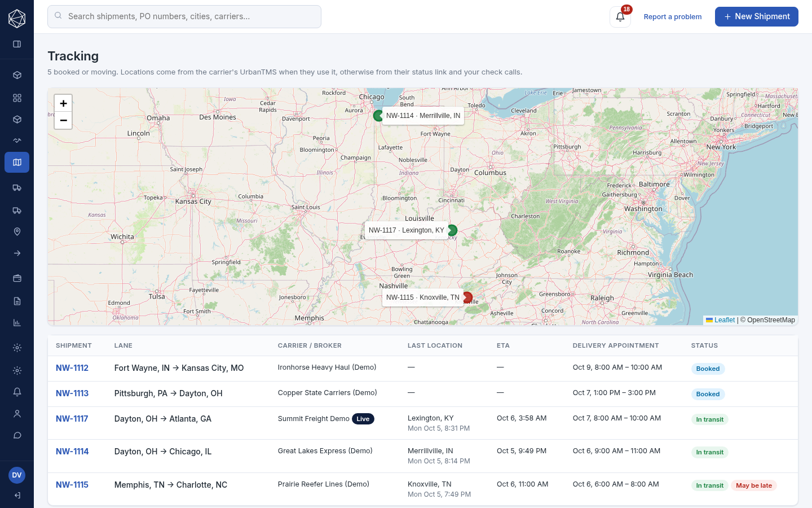Open shipment NW-1117
Screen dimensions: 812x508
(x=72, y=419)
